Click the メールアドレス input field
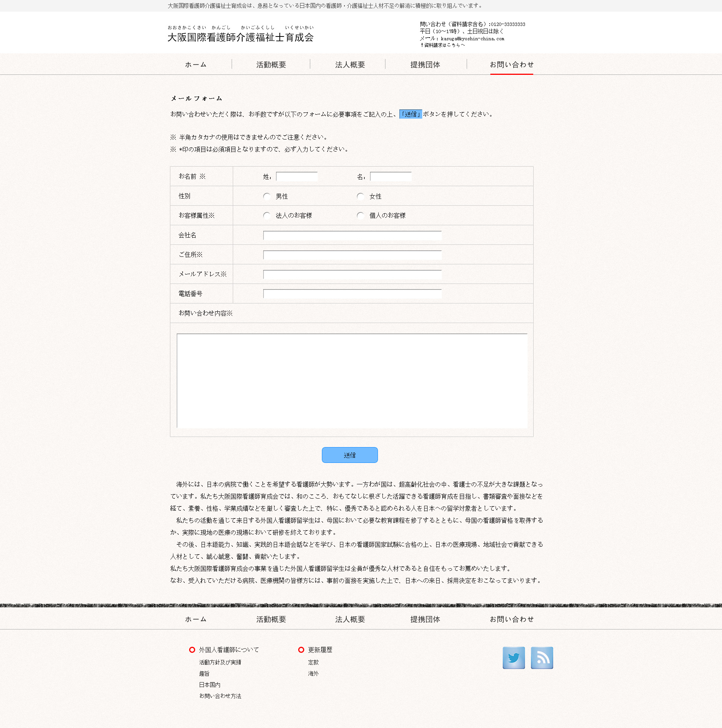The height and width of the screenshot is (728, 722). (352, 275)
